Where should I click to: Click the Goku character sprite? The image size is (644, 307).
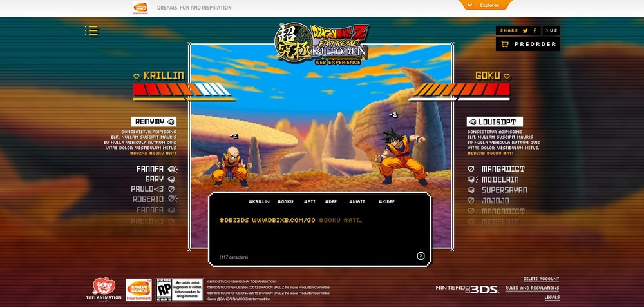[x=401, y=156]
